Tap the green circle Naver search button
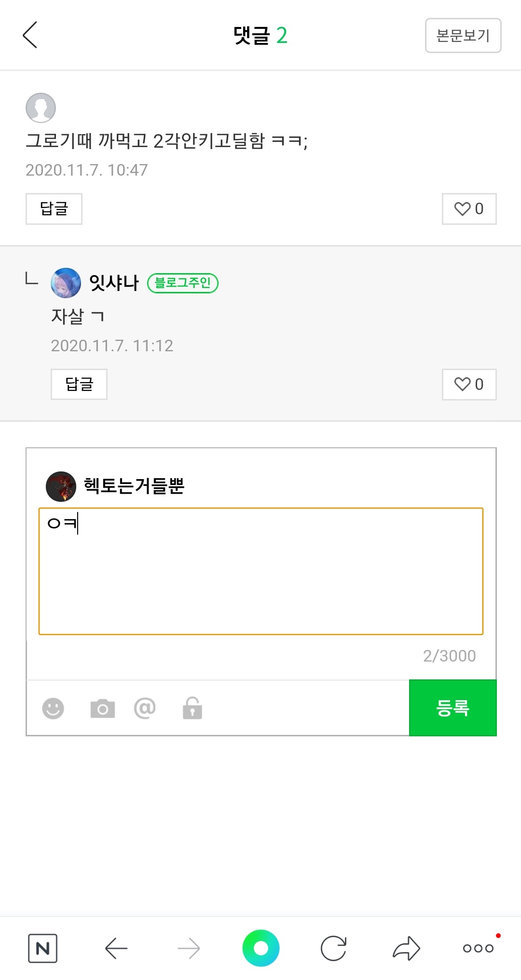Image resolution: width=521 pixels, height=980 pixels. click(x=260, y=948)
